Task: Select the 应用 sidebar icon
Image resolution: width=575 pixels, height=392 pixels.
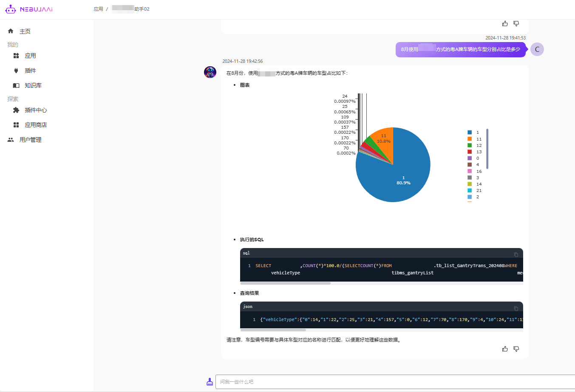Action: [16, 56]
